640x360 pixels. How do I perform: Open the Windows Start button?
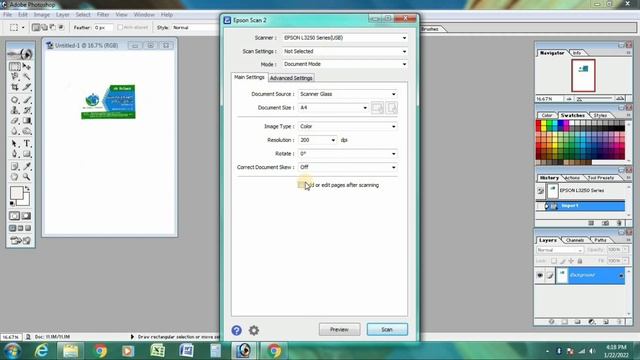pos(12,351)
